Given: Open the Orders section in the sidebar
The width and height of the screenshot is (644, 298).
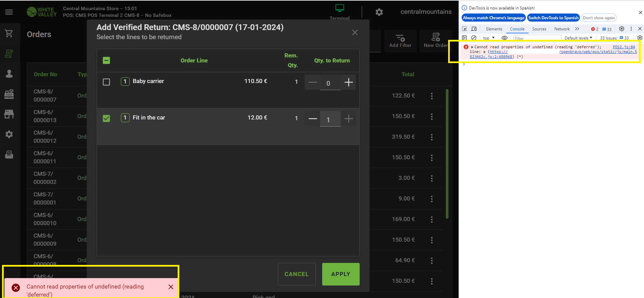Looking at the screenshot, I should pos(9,54).
